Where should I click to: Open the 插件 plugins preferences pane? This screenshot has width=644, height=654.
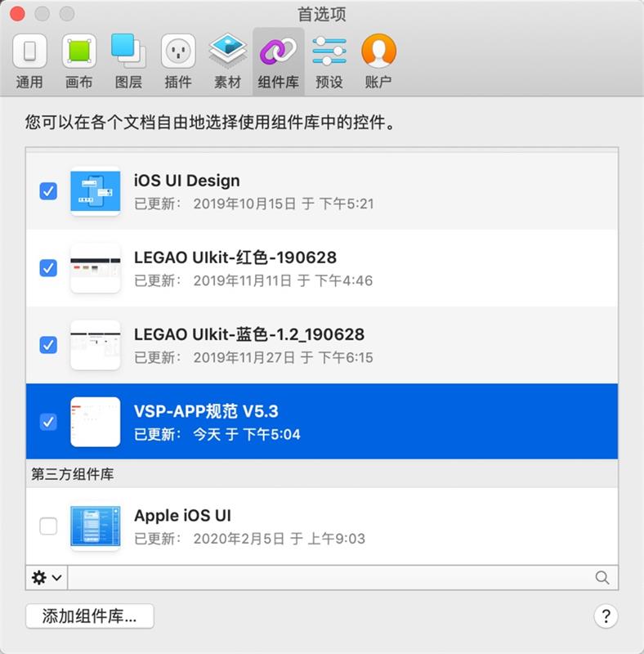click(x=178, y=62)
